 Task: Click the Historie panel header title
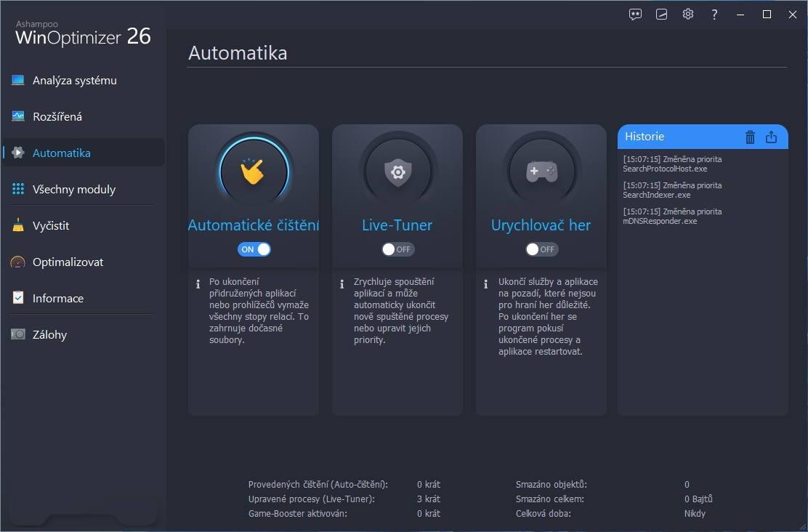645,137
